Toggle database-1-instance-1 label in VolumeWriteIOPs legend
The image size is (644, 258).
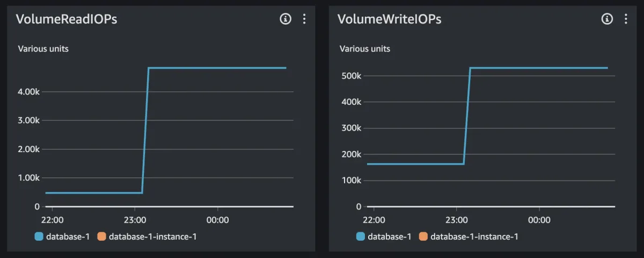[474, 236]
